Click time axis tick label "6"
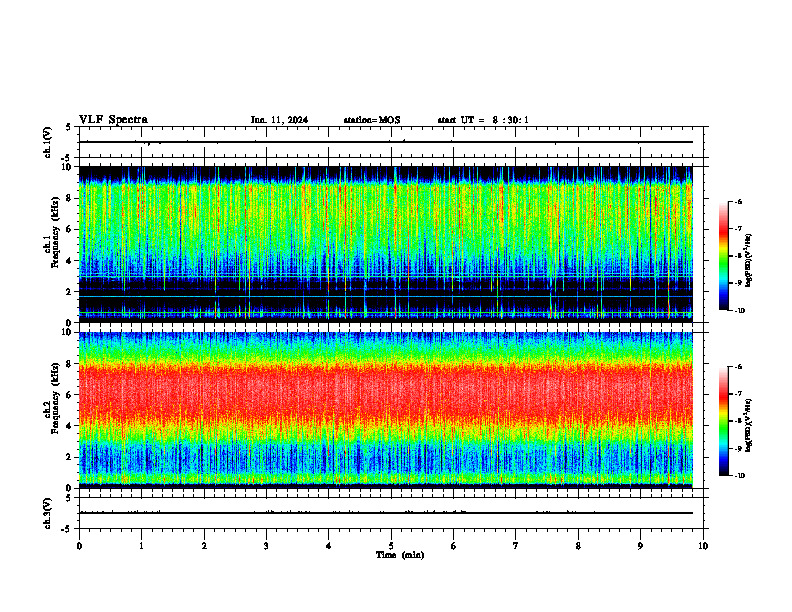This screenshot has height=612, width=792. tap(454, 546)
